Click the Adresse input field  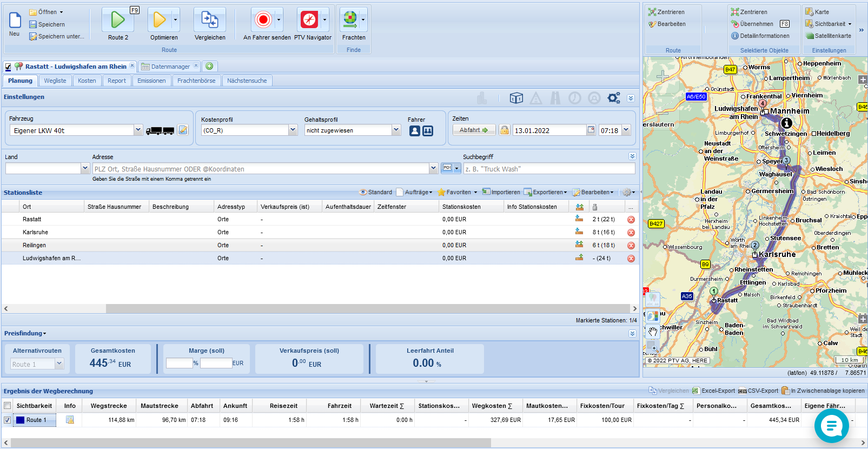click(261, 169)
